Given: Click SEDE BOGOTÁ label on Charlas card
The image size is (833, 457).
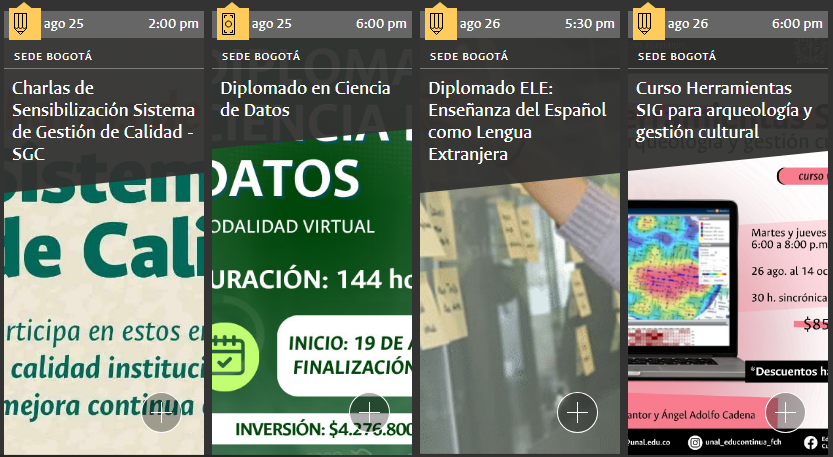Looking at the screenshot, I should (53, 56).
